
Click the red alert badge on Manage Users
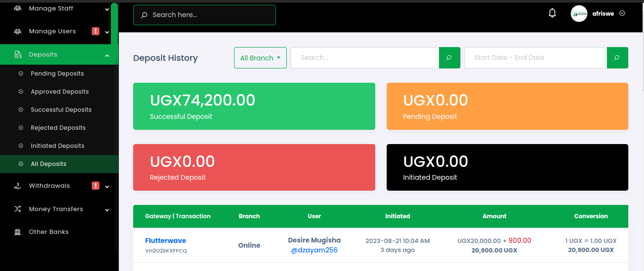(96, 31)
